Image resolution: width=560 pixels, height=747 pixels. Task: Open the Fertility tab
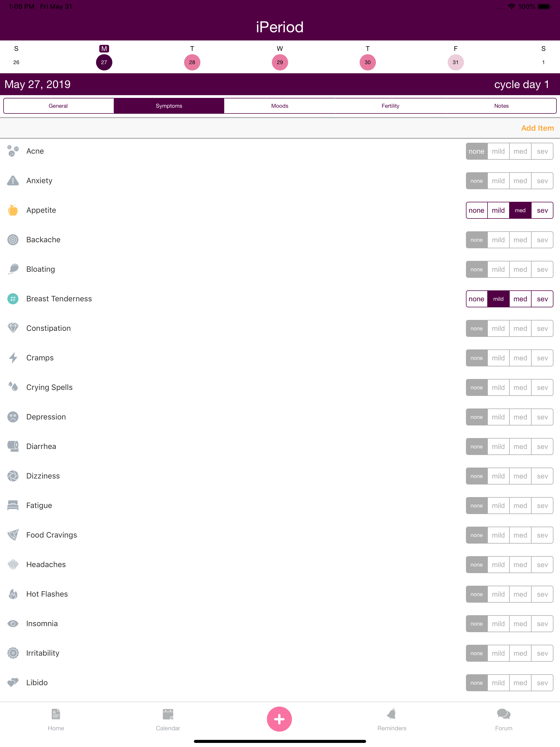(390, 106)
